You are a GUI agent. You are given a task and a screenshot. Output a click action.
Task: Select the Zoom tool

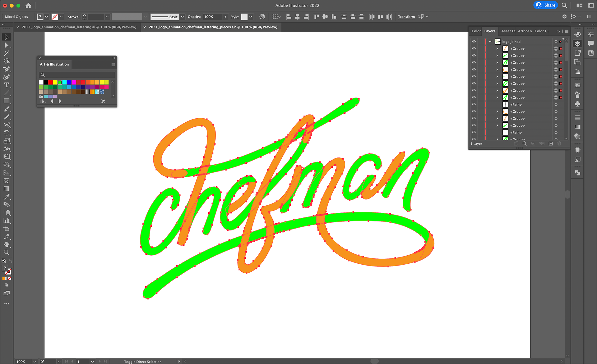coord(7,253)
